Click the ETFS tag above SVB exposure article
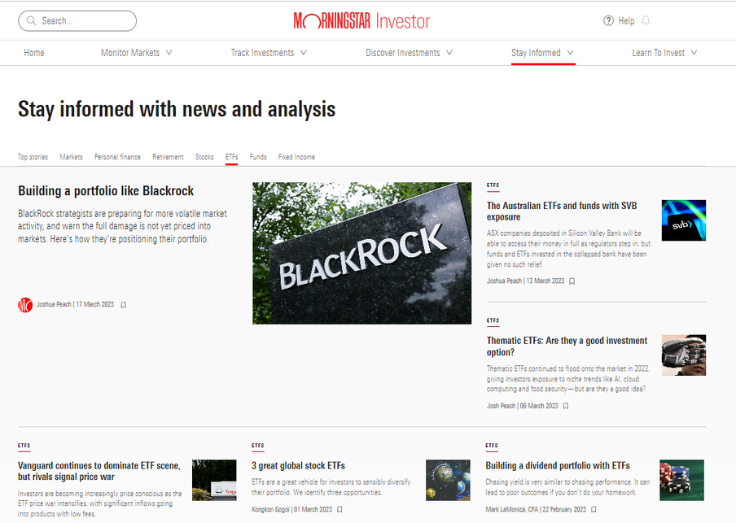 click(493, 186)
